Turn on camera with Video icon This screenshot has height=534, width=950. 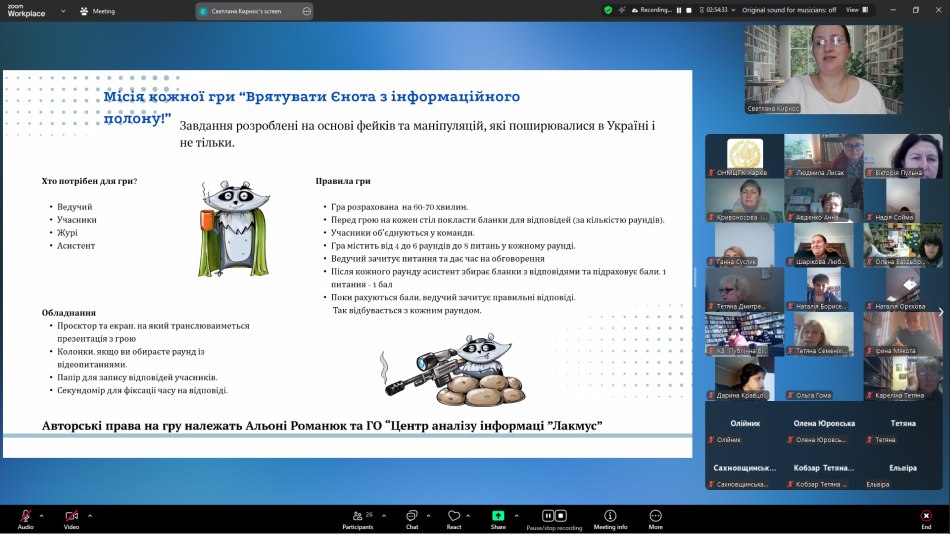tap(71, 516)
